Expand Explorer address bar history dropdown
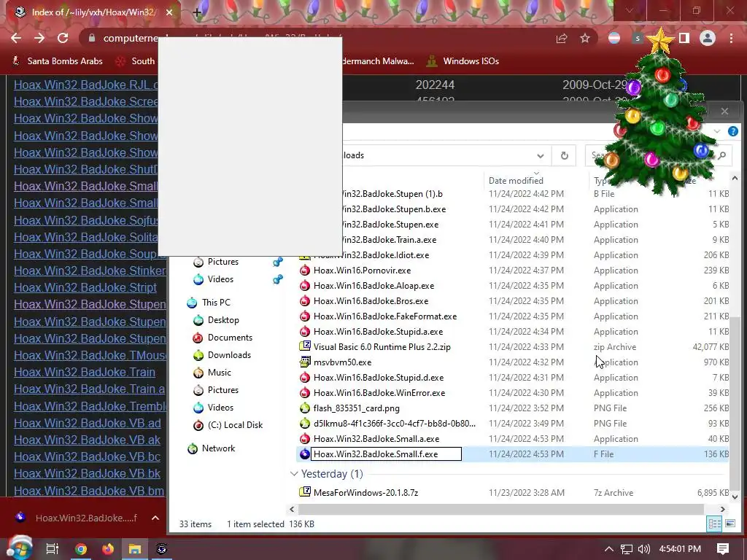Viewport: 747px width, 560px height. click(x=541, y=156)
